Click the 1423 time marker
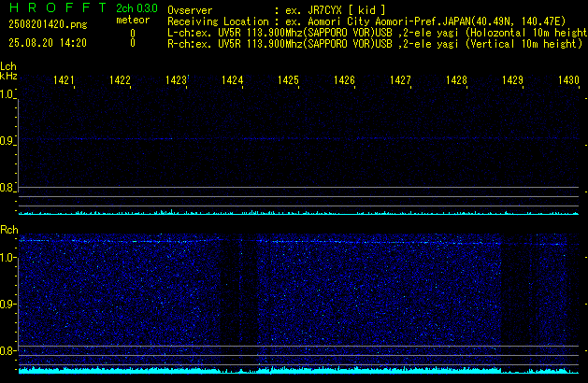 coord(176,80)
